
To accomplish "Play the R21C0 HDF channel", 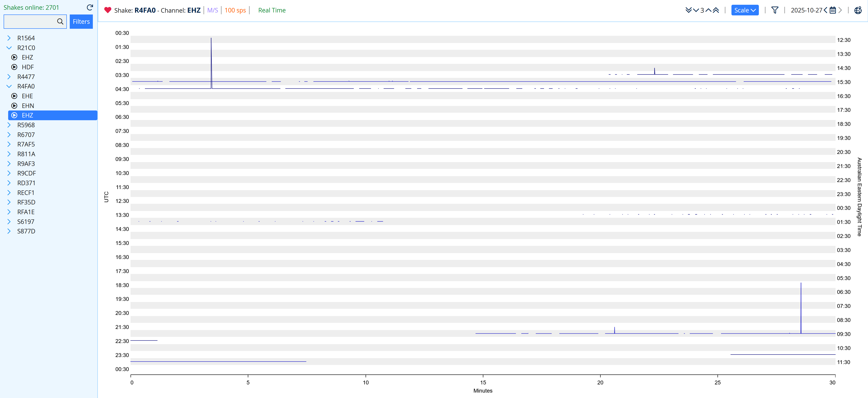I will click(x=14, y=67).
